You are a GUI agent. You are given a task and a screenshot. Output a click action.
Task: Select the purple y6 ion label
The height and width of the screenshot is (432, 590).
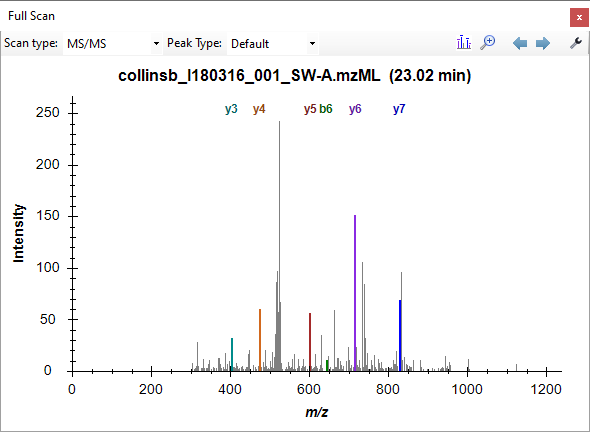pyautogui.click(x=355, y=109)
